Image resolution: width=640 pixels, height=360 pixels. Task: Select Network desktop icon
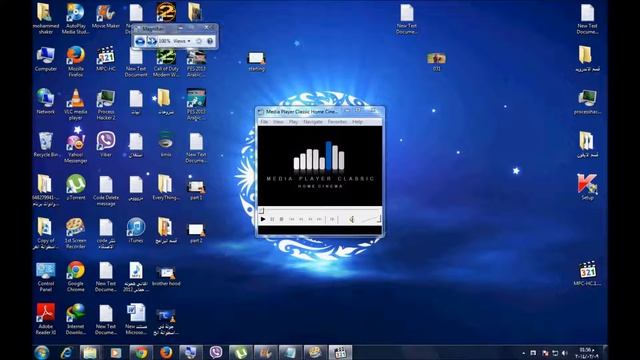(46, 102)
